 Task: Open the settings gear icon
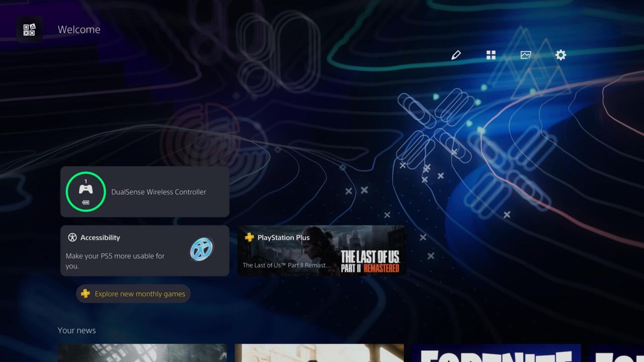click(x=560, y=55)
